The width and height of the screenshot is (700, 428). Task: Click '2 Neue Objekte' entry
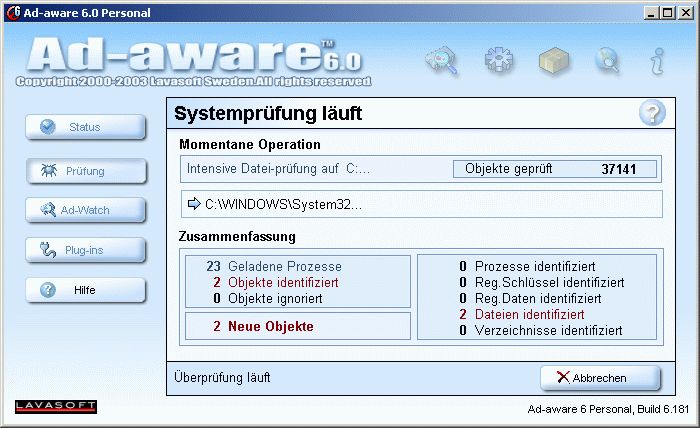[x=263, y=326]
